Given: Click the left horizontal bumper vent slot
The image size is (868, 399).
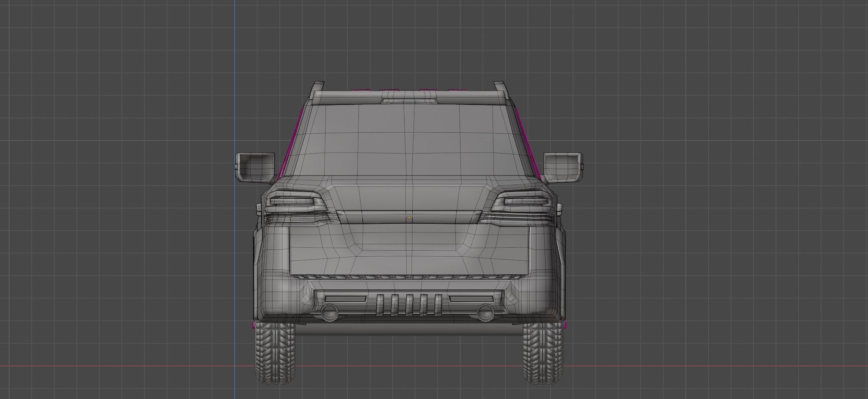Looking at the screenshot, I should pyautogui.click(x=346, y=298).
